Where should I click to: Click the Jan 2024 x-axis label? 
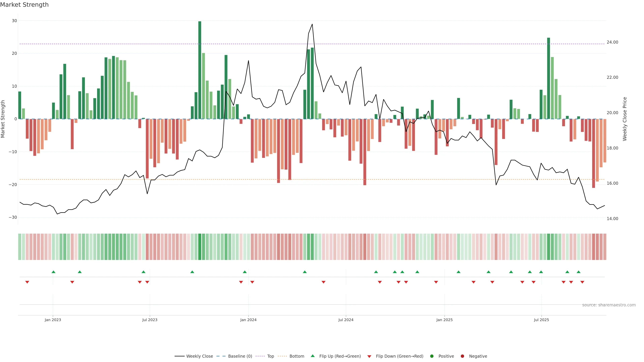[x=248, y=320]
